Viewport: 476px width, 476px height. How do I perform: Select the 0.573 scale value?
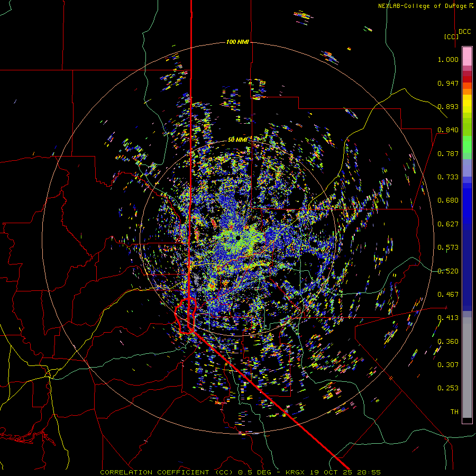coord(448,248)
